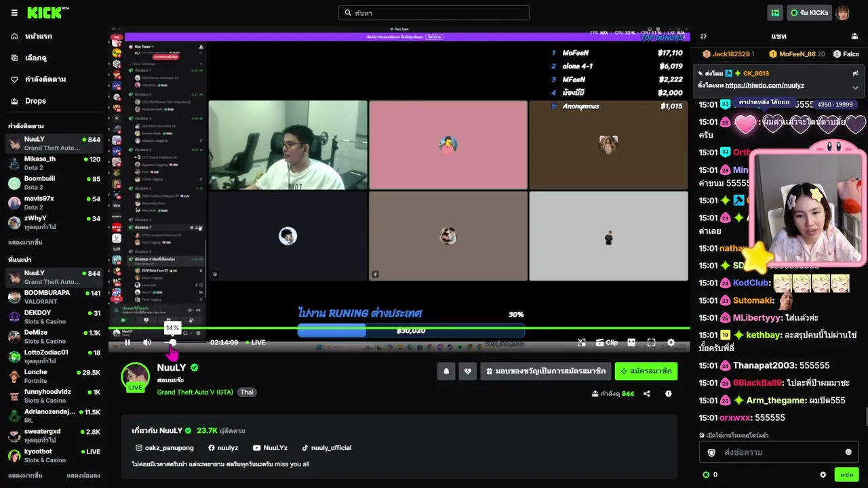
Task: Focus the search box in the top bar
Action: [434, 13]
